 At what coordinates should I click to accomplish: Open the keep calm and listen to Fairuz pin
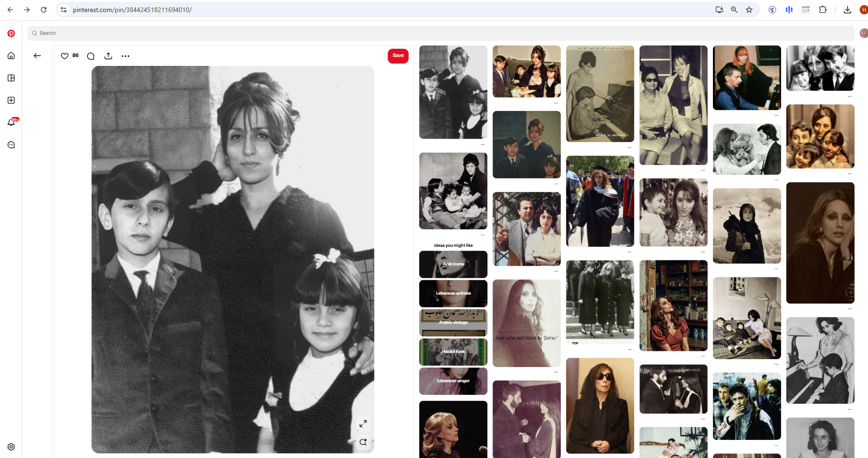click(526, 323)
